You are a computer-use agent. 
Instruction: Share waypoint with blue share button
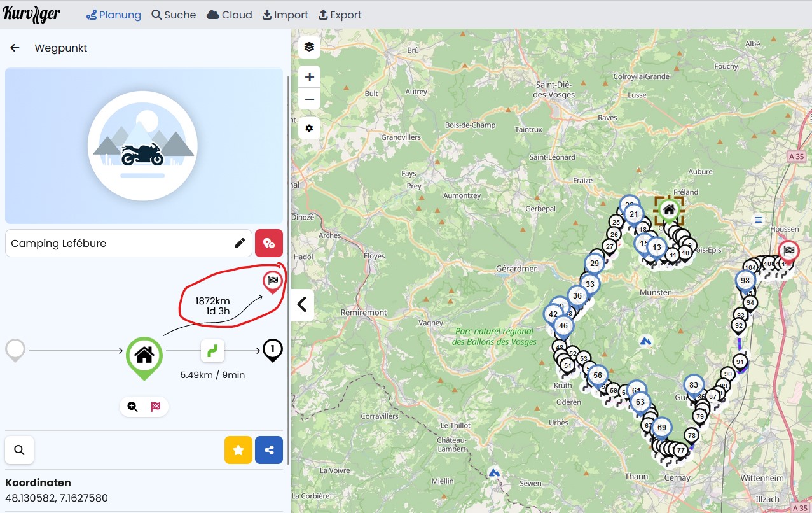click(269, 450)
